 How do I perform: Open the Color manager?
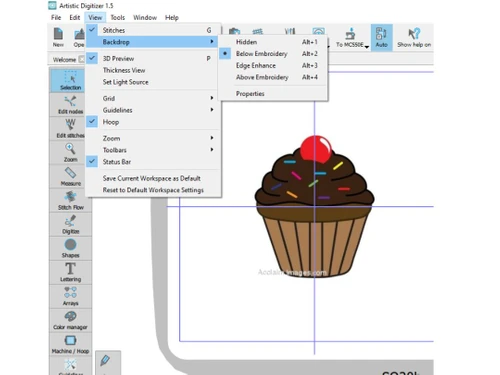[70, 320]
